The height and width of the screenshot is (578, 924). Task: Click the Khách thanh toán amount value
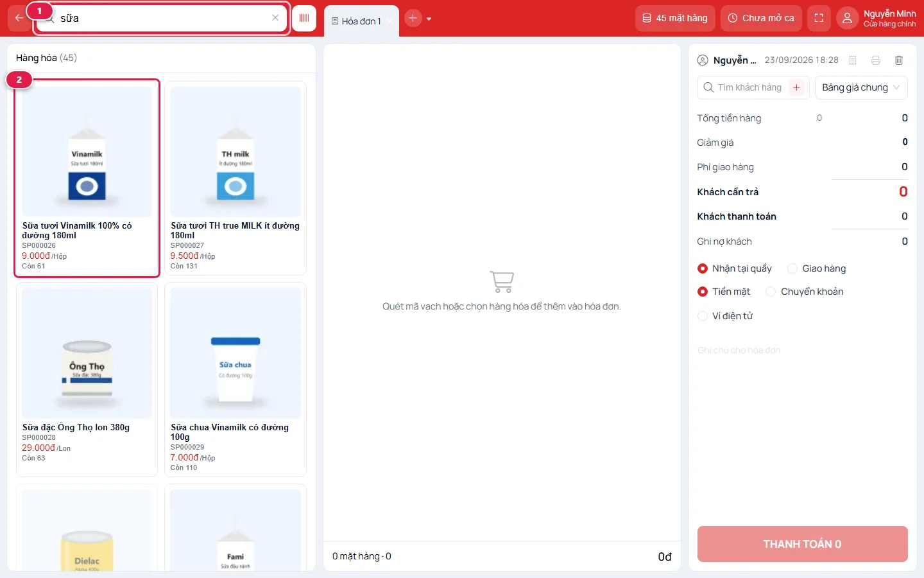point(905,216)
